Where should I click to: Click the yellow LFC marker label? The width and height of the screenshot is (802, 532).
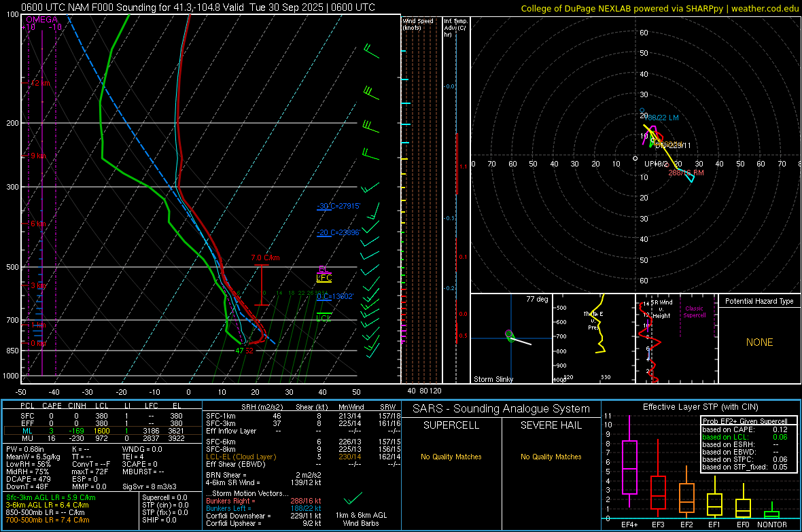[324, 278]
